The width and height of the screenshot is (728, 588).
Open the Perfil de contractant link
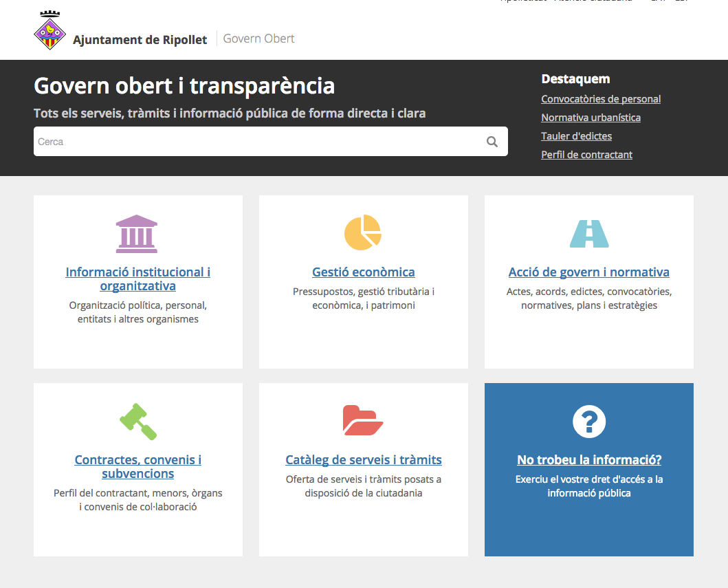click(x=586, y=155)
